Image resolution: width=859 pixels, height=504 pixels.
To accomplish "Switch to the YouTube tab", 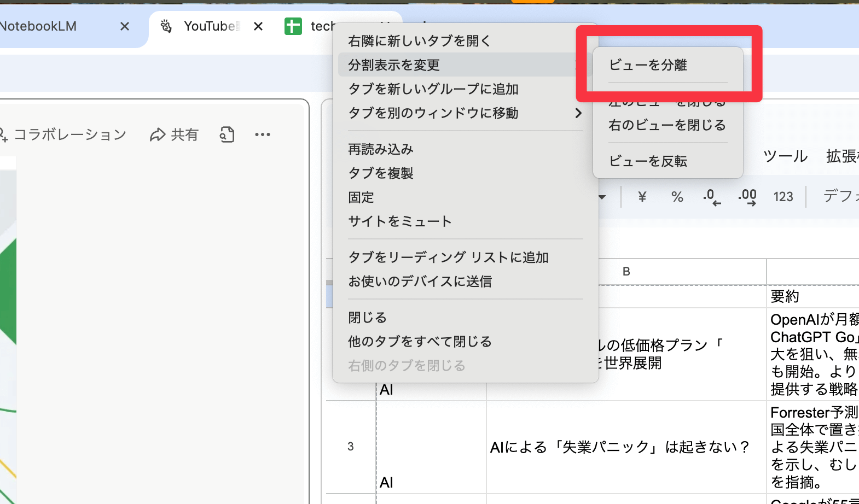I will pyautogui.click(x=211, y=26).
